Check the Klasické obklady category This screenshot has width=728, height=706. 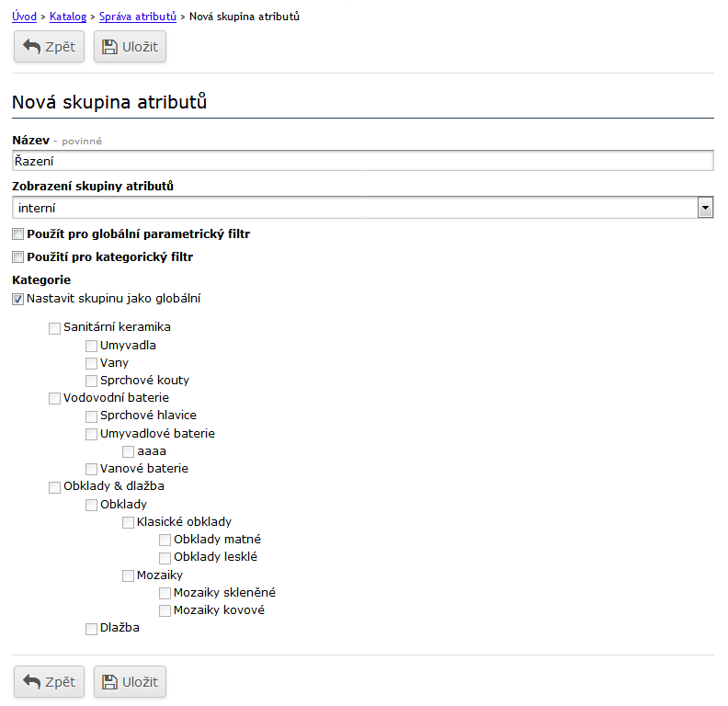coord(129,522)
